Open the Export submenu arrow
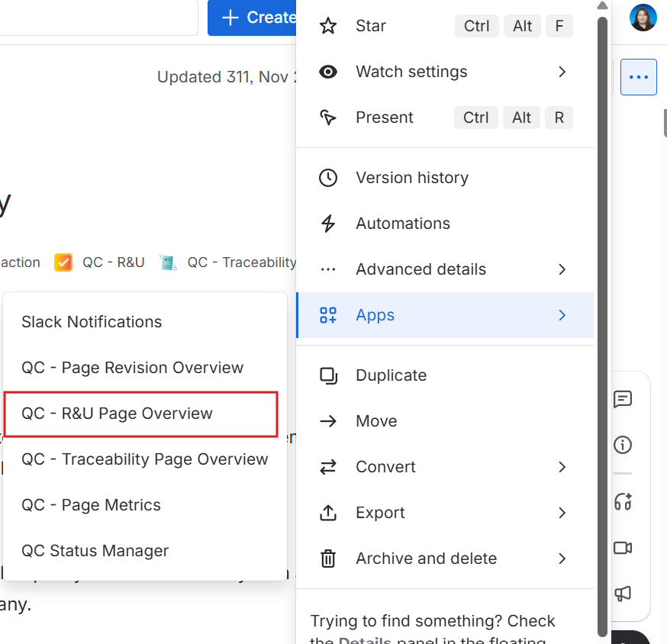 point(562,513)
